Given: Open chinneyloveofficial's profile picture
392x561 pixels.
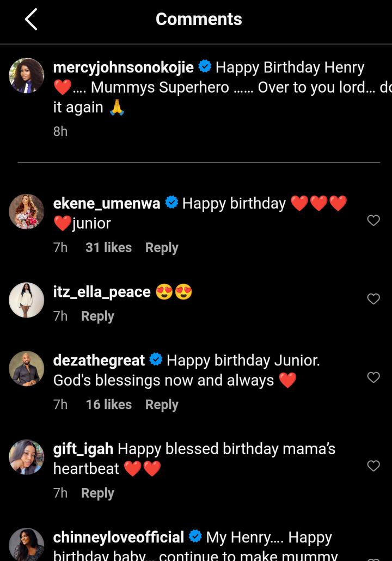Looking at the screenshot, I should pyautogui.click(x=27, y=545).
